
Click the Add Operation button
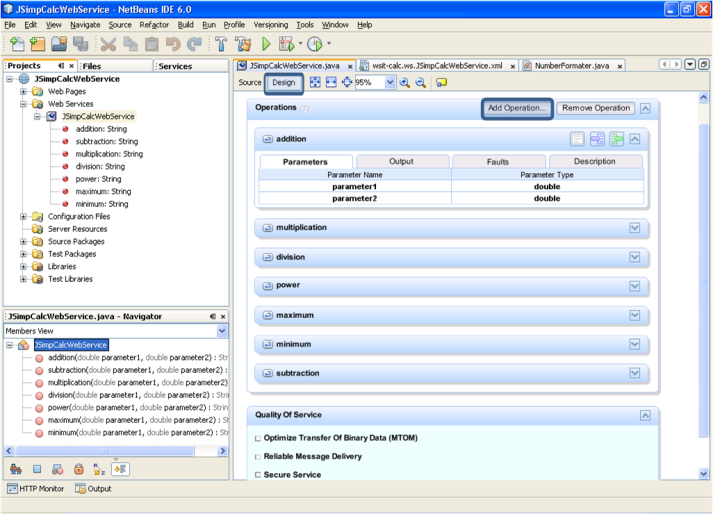[x=516, y=108]
